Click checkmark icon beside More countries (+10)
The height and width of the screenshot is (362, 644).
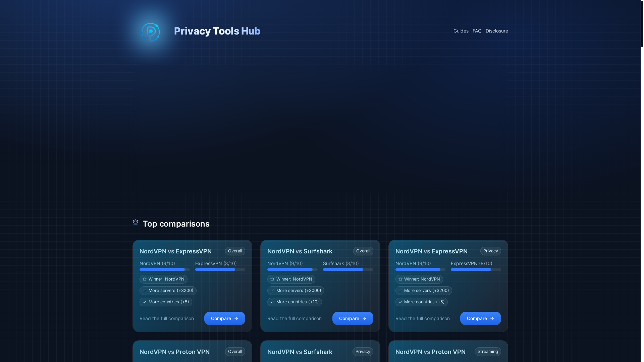(x=272, y=302)
